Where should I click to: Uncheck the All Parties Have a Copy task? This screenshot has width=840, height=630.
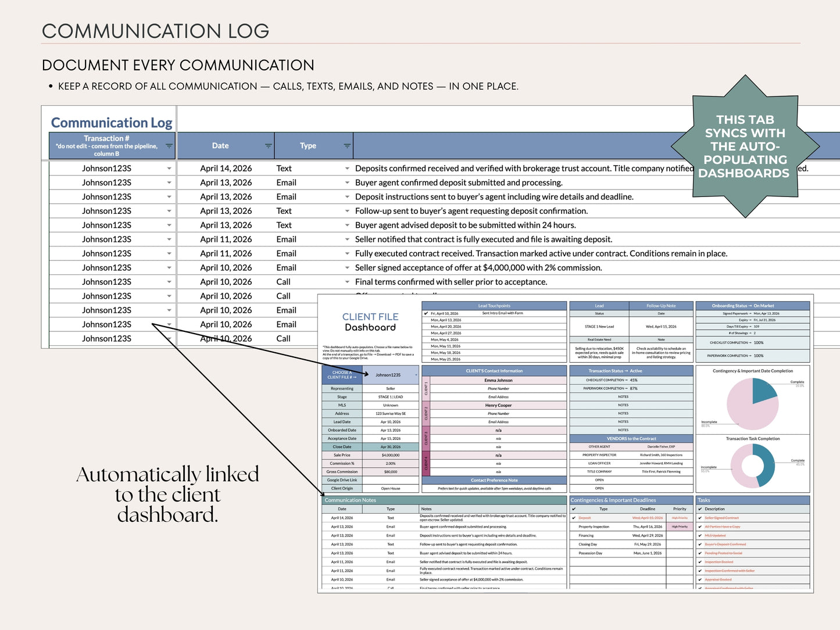click(x=700, y=527)
